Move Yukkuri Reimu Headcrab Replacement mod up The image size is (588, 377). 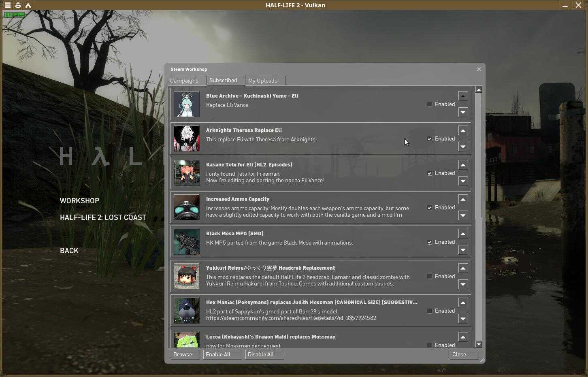coord(463,268)
